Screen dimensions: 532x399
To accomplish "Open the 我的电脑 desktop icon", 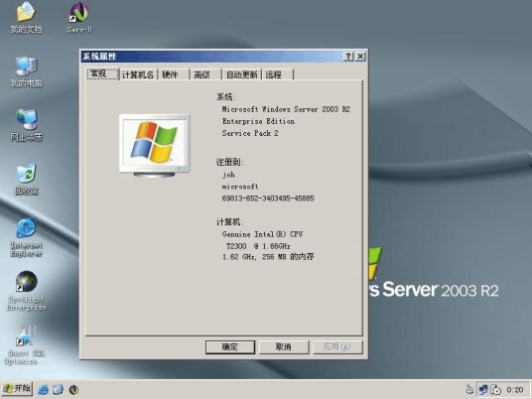I will (x=26, y=71).
